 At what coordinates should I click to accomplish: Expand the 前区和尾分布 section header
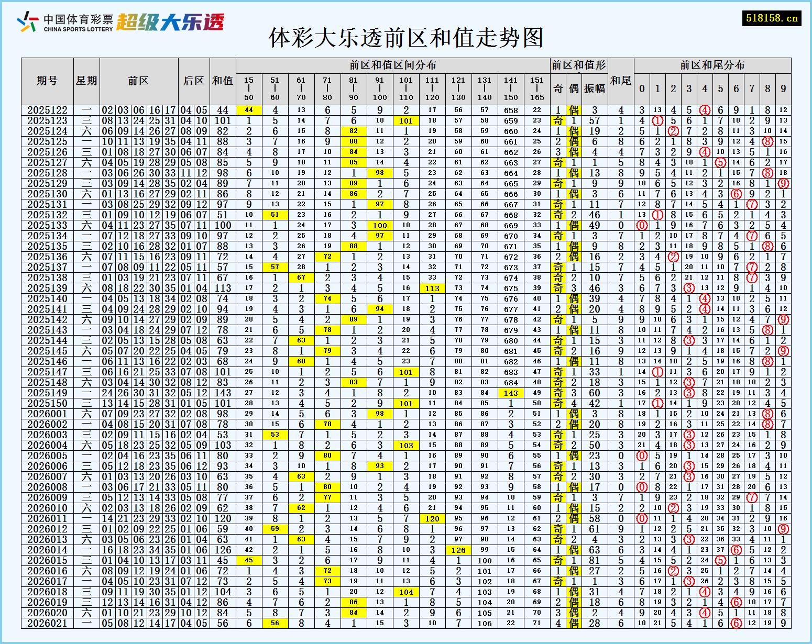pos(712,65)
